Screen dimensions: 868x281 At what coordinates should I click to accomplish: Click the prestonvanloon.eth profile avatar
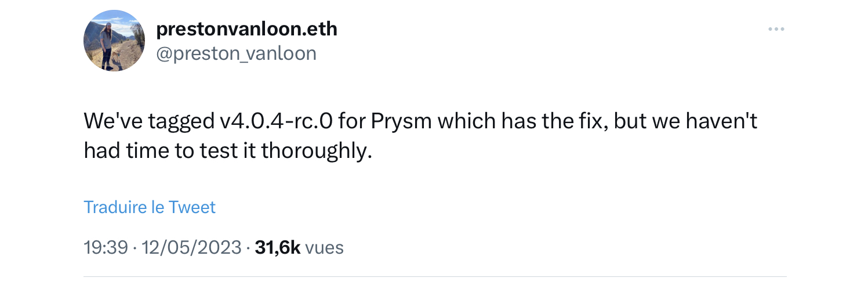point(114,41)
